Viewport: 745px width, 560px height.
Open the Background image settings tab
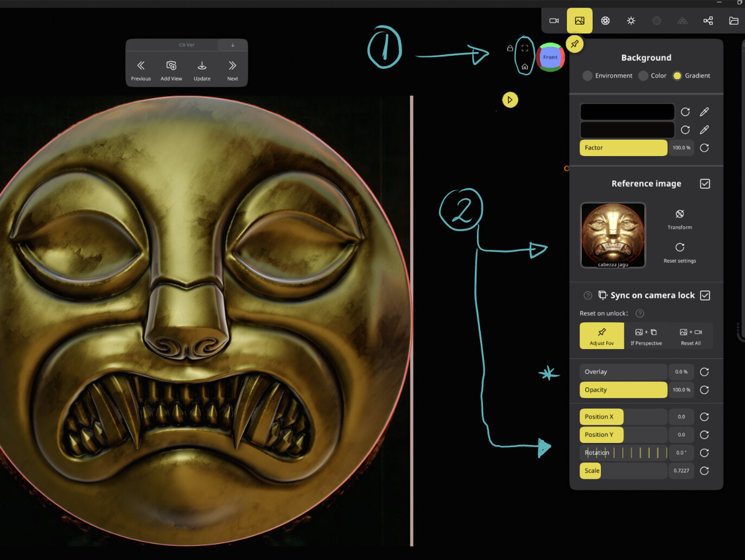click(580, 21)
